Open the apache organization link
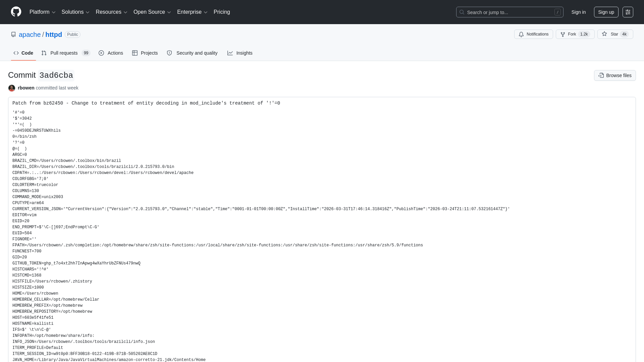This screenshot has width=644, height=362. point(30,35)
